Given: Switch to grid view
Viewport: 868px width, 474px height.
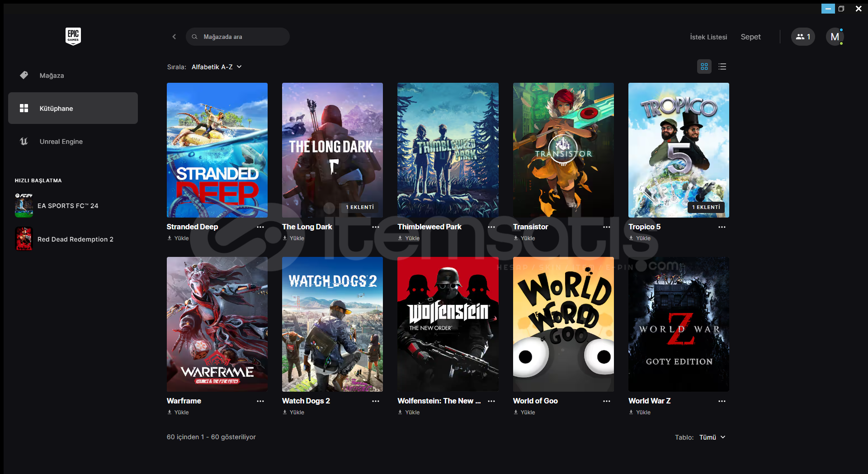Looking at the screenshot, I should (704, 66).
